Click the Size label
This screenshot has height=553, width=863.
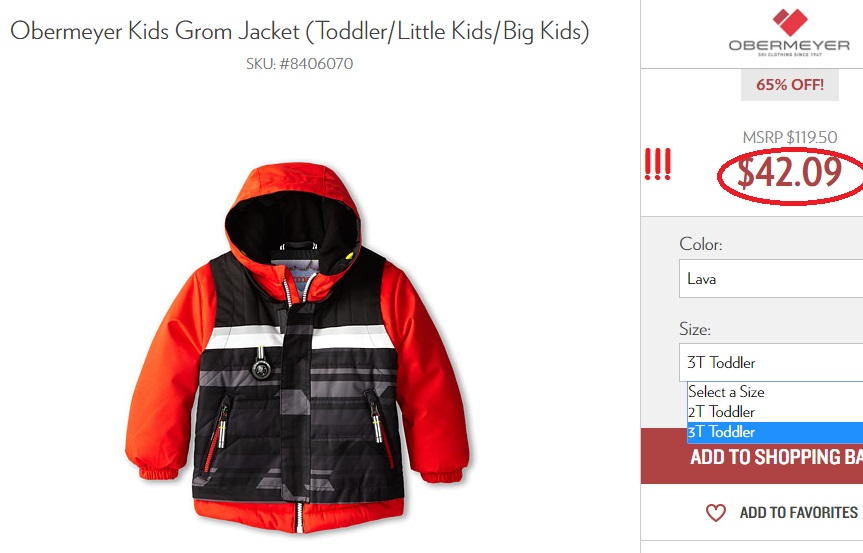point(695,329)
